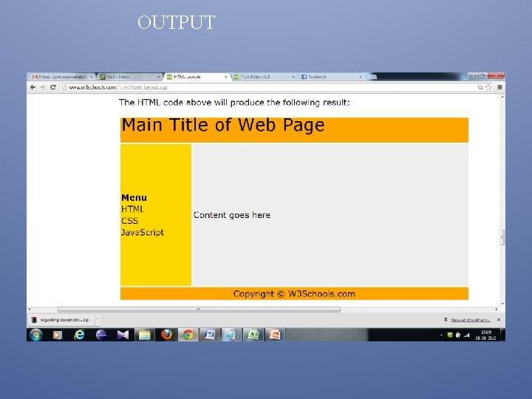Viewport: 532px width, 399px height.
Task: Open Windows Media Player from taskbar
Action: pos(58,335)
